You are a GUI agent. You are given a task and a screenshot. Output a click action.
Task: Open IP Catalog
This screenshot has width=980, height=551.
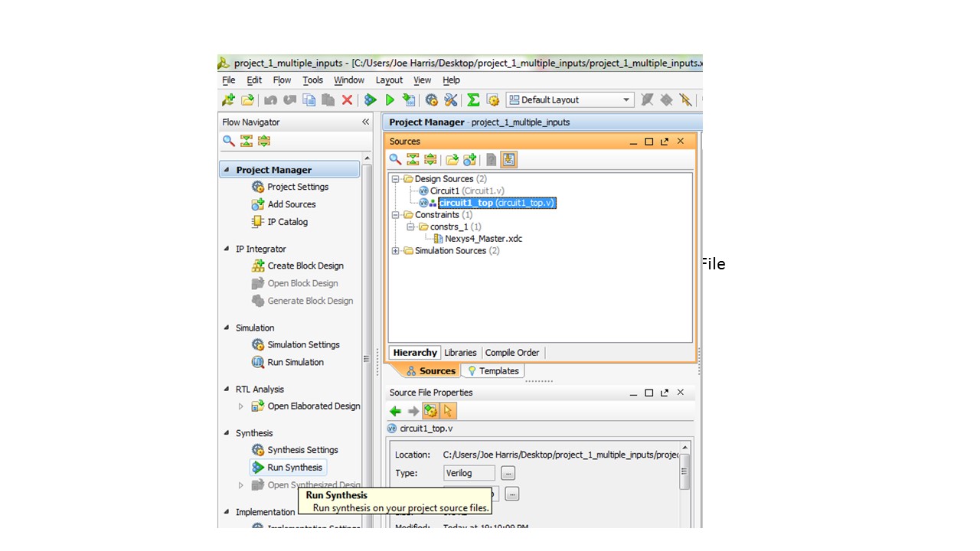coord(279,222)
